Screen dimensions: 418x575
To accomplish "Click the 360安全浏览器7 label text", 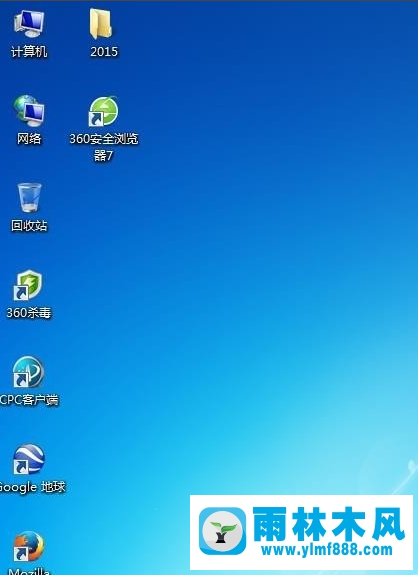I will (104, 147).
